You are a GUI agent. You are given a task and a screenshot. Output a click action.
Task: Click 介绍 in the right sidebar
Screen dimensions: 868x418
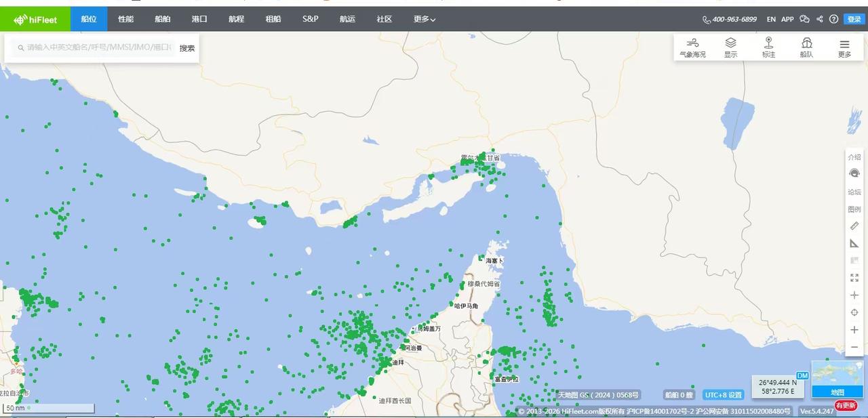pyautogui.click(x=854, y=156)
